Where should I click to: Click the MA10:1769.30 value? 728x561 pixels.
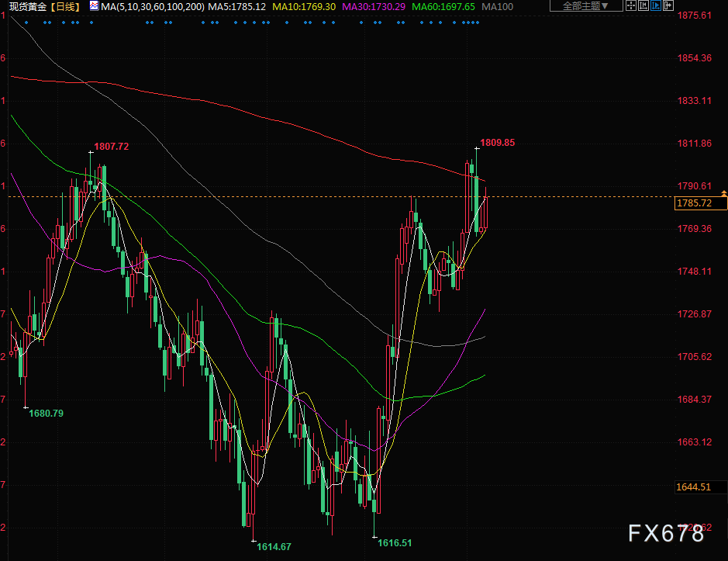tap(304, 6)
